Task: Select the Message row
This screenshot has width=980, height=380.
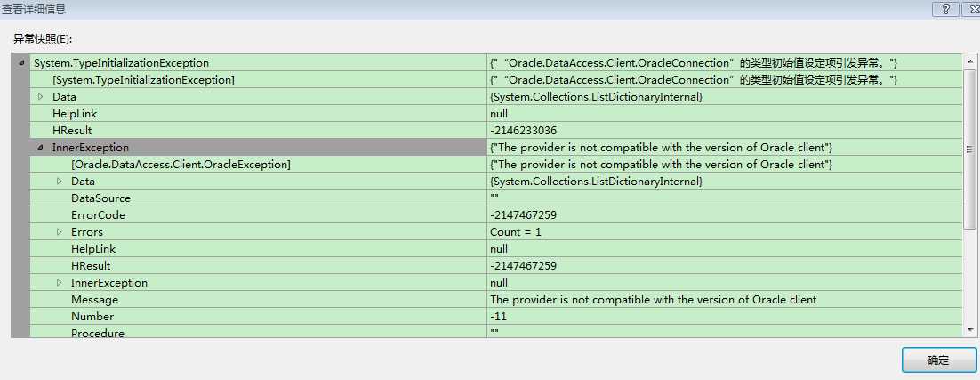Action: pyautogui.click(x=495, y=299)
